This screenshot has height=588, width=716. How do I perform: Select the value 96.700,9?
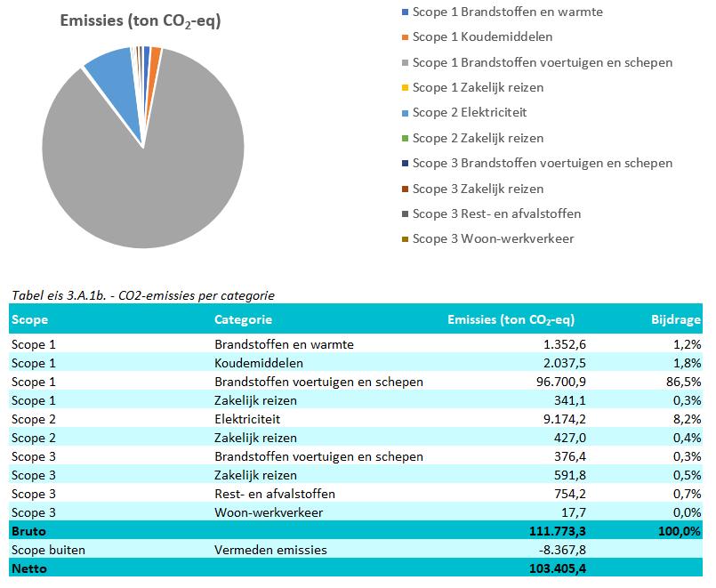[x=561, y=382]
